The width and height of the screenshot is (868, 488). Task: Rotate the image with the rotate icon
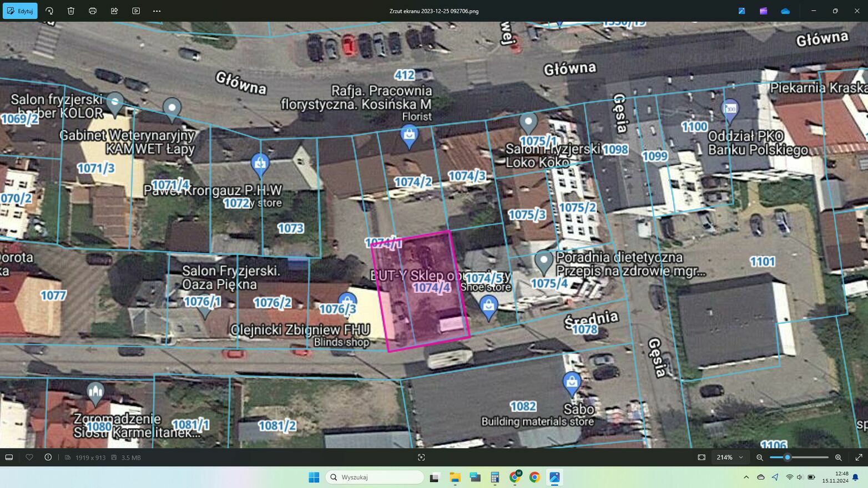click(x=49, y=11)
